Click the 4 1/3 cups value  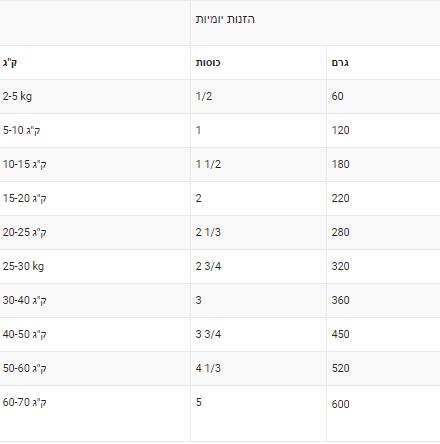[208, 368]
